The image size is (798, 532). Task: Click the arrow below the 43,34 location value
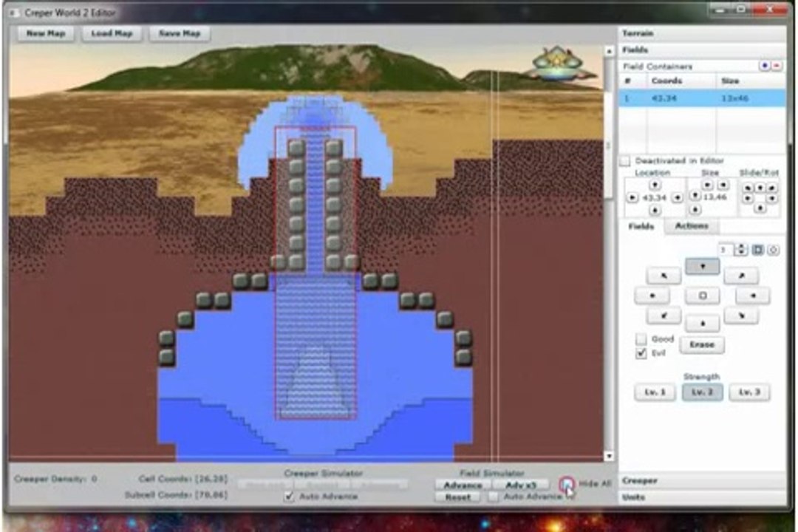(x=655, y=210)
